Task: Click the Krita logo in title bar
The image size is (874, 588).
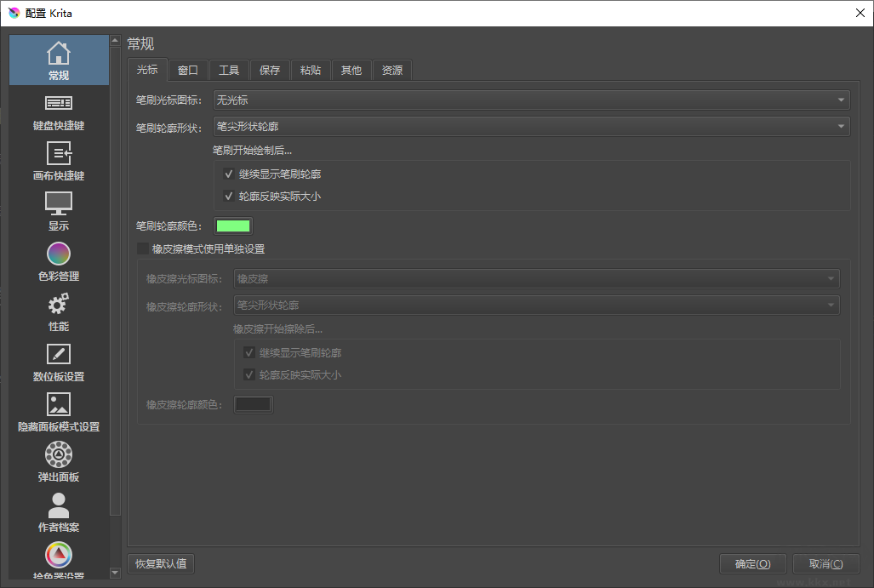Action: click(x=14, y=13)
